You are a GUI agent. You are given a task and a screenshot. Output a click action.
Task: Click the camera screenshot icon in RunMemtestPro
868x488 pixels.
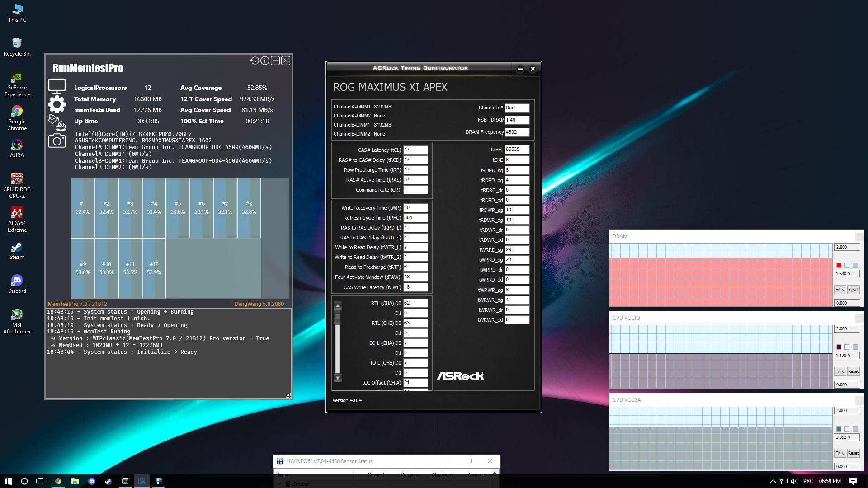[57, 141]
